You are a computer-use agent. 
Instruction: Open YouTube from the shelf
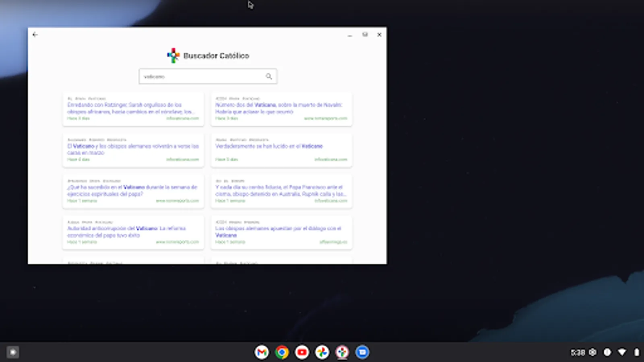pyautogui.click(x=302, y=352)
